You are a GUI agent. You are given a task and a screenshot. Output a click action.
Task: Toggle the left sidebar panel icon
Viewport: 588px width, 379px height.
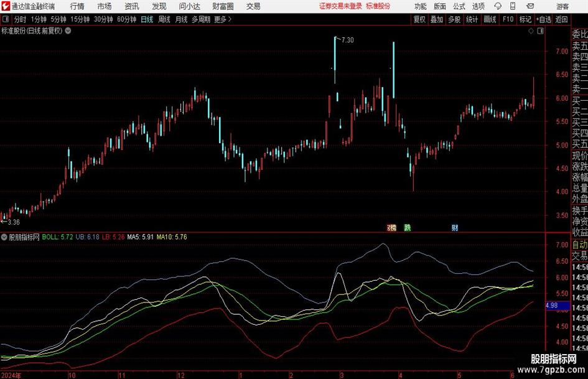tap(6, 19)
